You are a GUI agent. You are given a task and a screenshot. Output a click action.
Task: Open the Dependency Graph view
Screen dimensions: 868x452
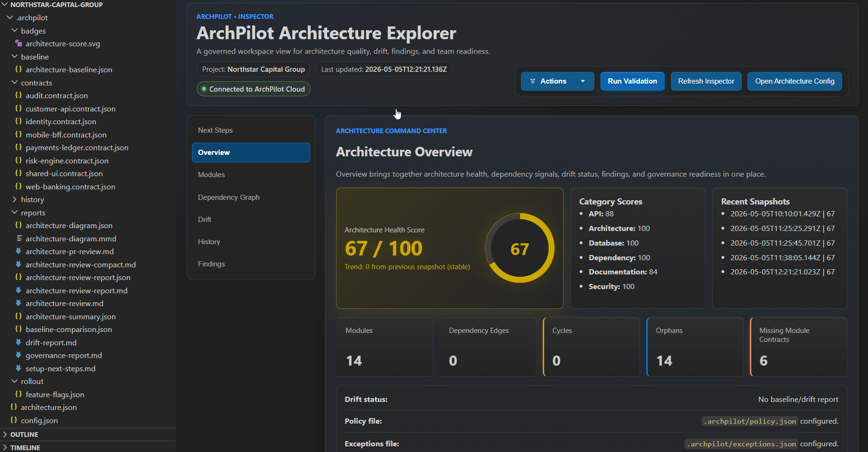pyautogui.click(x=251, y=197)
